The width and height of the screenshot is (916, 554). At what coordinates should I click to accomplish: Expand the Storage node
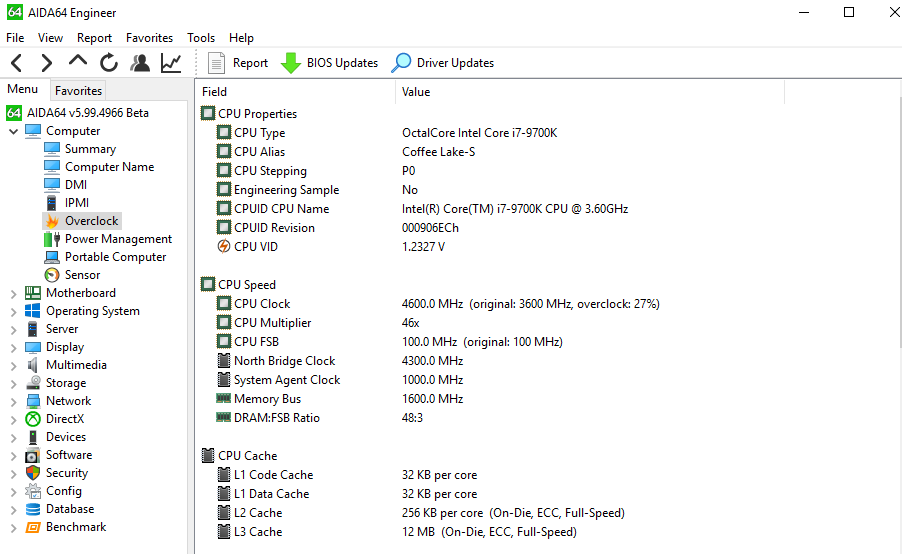[x=13, y=384]
